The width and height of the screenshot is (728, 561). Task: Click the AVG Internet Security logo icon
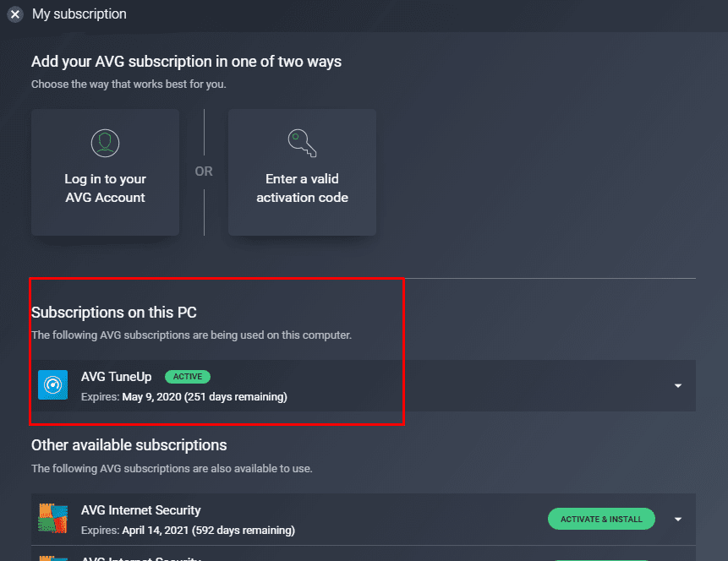pyautogui.click(x=53, y=518)
